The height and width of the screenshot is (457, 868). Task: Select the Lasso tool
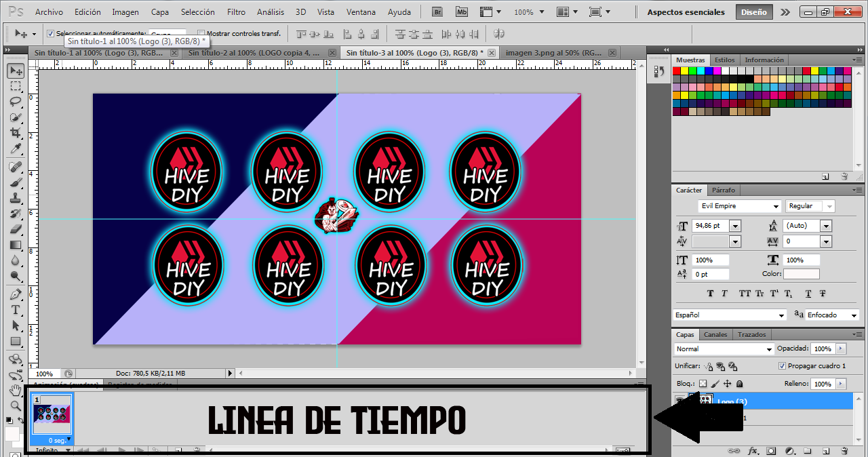(16, 102)
